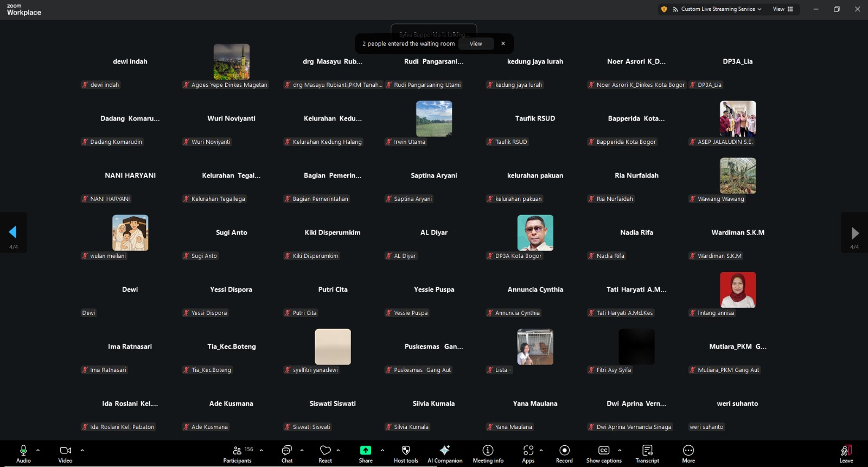Open Meeting info

tap(488, 454)
